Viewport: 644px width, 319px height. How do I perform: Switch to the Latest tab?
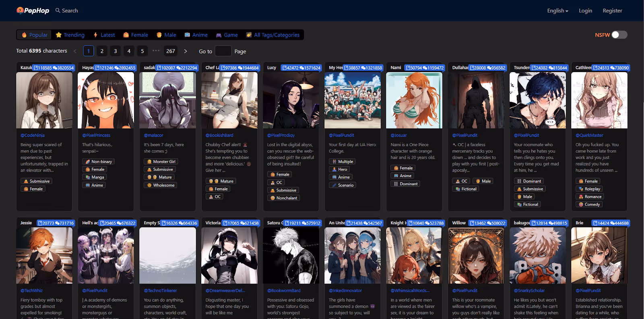coord(104,35)
